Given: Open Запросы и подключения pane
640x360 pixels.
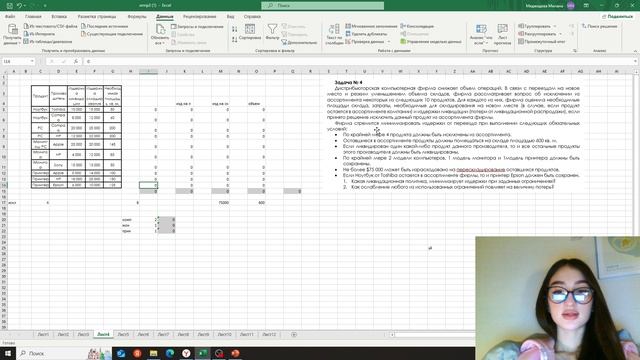Looking at the screenshot, I should tap(197, 27).
